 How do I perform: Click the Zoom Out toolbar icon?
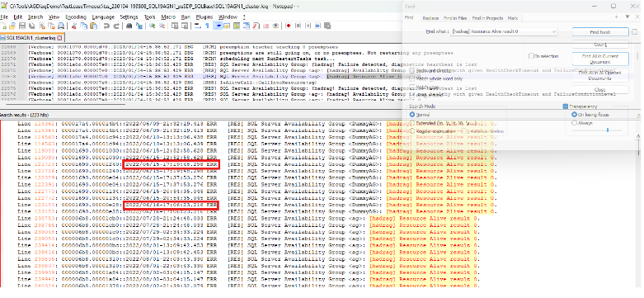pyautogui.click(x=162, y=26)
